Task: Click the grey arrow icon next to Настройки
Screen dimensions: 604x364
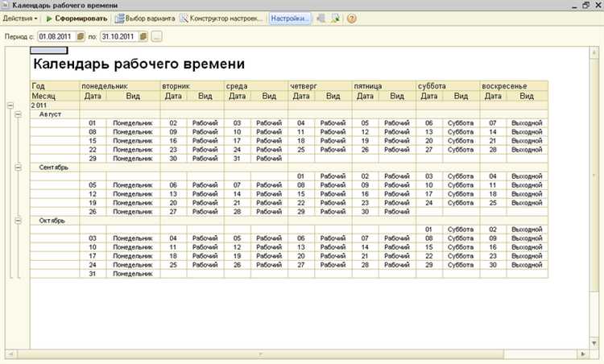Action: point(322,18)
